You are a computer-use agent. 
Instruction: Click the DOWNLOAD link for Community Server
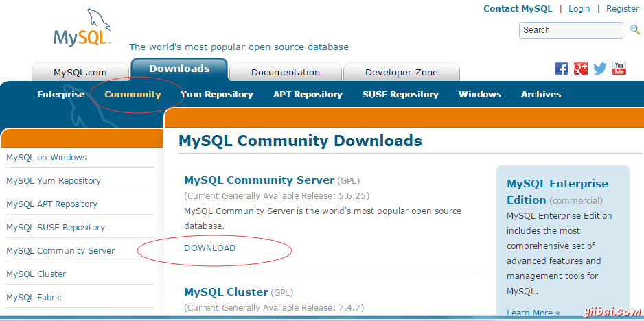click(x=209, y=248)
